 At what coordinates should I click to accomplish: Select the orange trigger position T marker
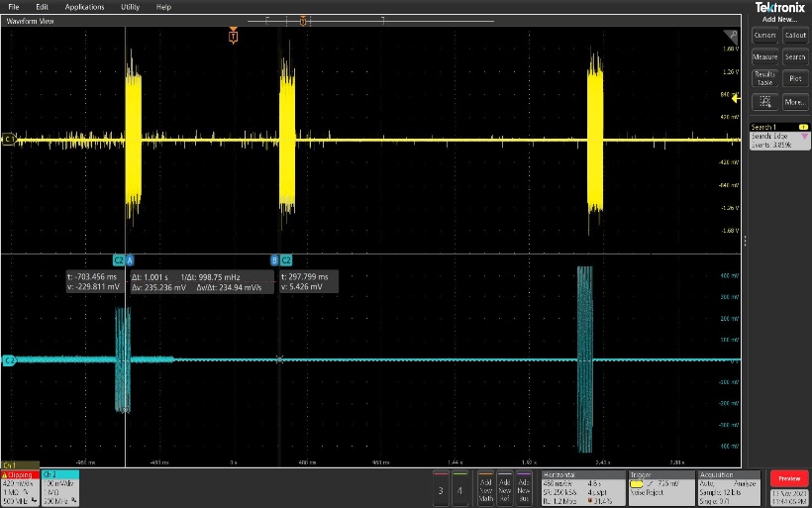[233, 37]
